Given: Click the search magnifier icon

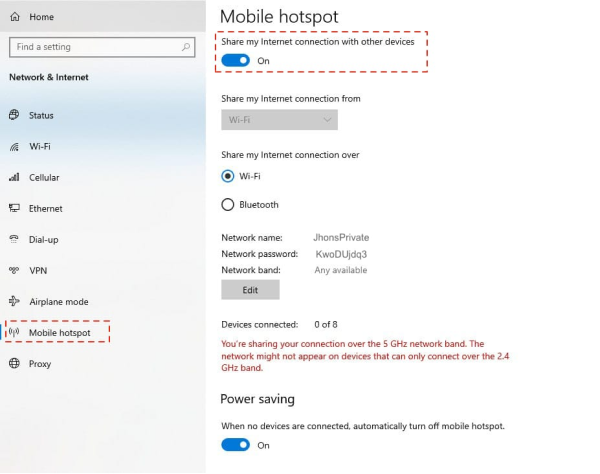Looking at the screenshot, I should (x=186, y=47).
